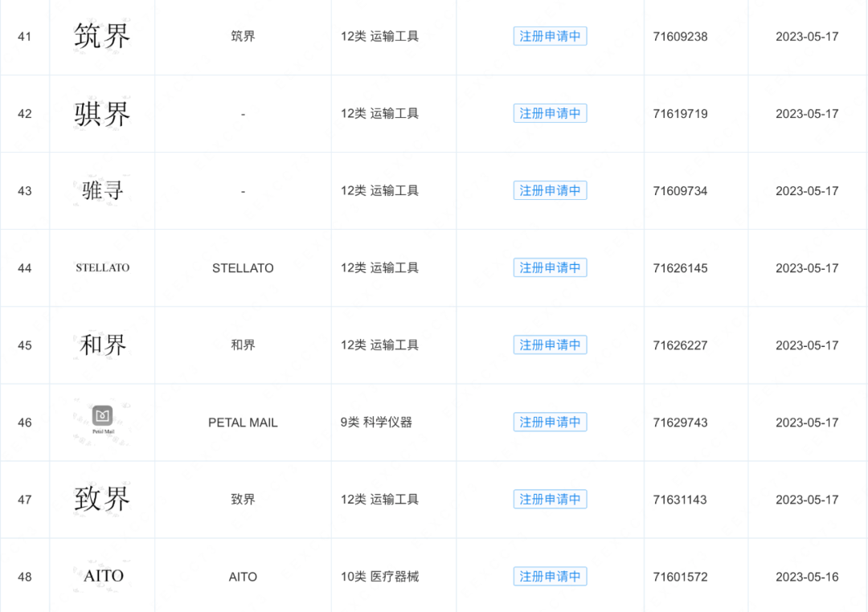Click 注册申请中 status badge for PETAL MAIL

click(550, 422)
